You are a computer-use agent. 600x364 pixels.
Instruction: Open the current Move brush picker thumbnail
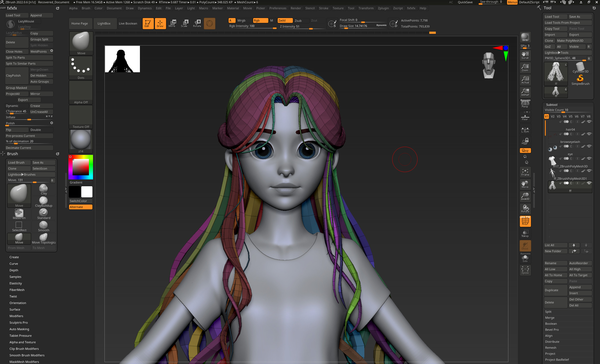[x=81, y=43]
